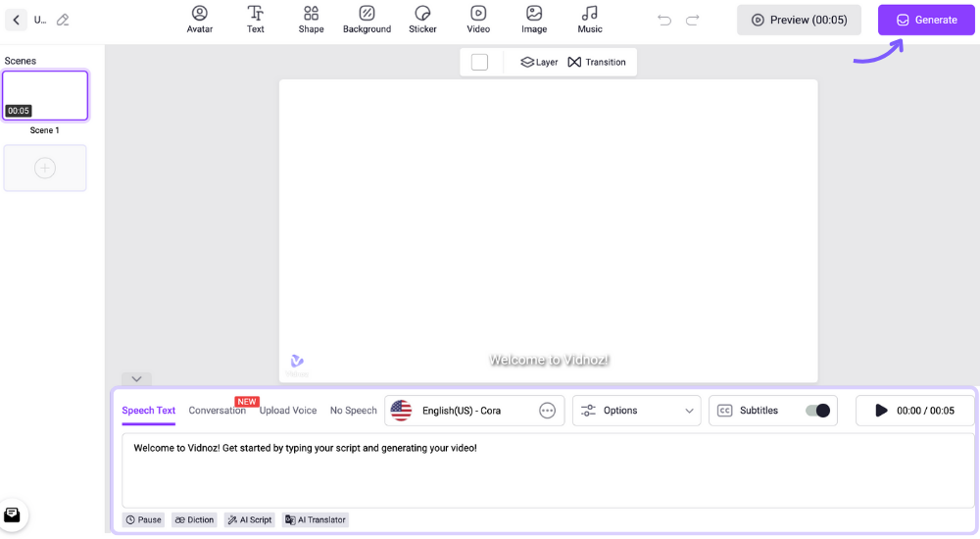This screenshot has height=539, width=980.
Task: Open the AI Script generator
Action: (249, 519)
